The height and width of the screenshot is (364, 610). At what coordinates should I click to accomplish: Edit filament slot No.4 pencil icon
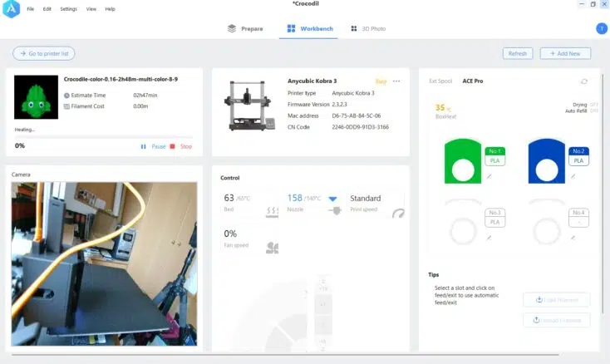[573, 238]
